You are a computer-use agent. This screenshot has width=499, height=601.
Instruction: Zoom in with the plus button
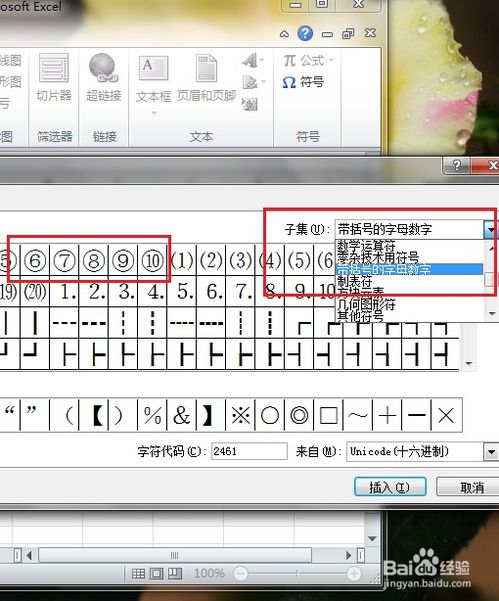(353, 574)
